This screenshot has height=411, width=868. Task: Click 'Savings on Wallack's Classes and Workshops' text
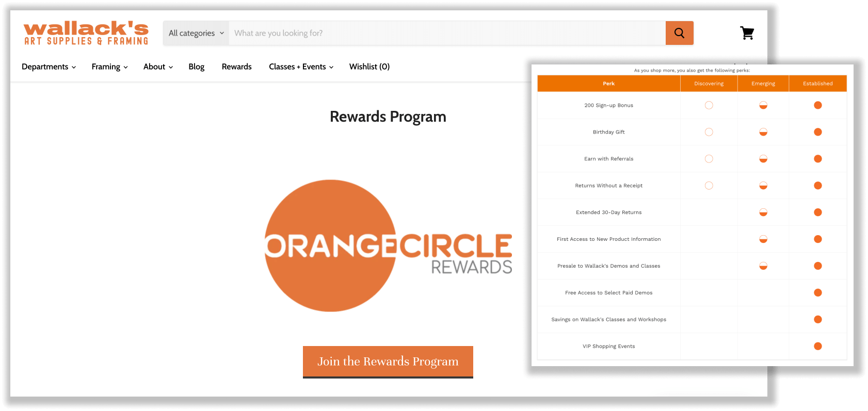pyautogui.click(x=609, y=320)
